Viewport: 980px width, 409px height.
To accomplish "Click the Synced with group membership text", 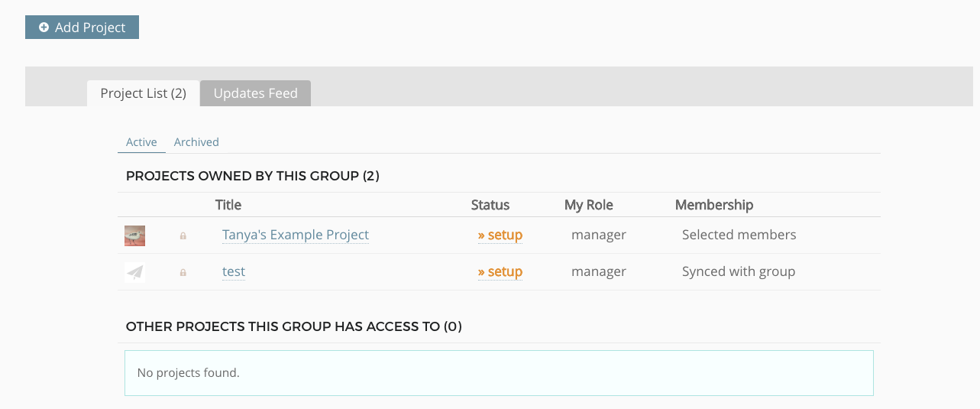I will [x=739, y=271].
